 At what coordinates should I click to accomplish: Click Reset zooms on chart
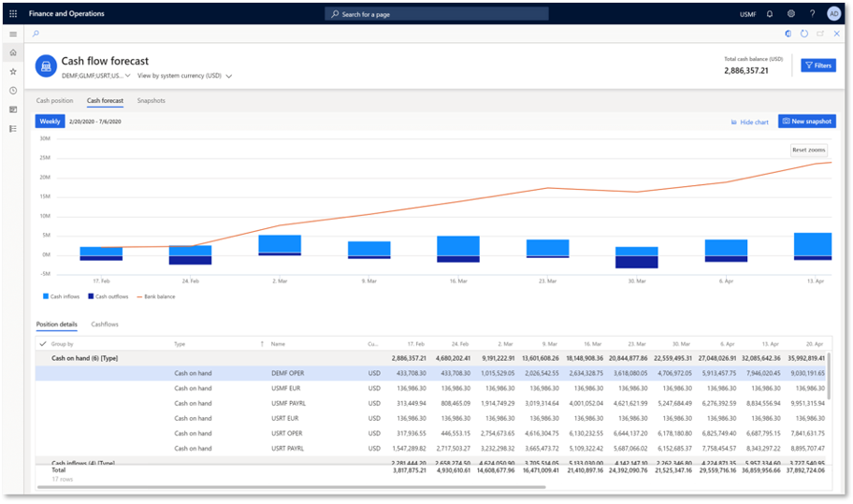(x=808, y=150)
